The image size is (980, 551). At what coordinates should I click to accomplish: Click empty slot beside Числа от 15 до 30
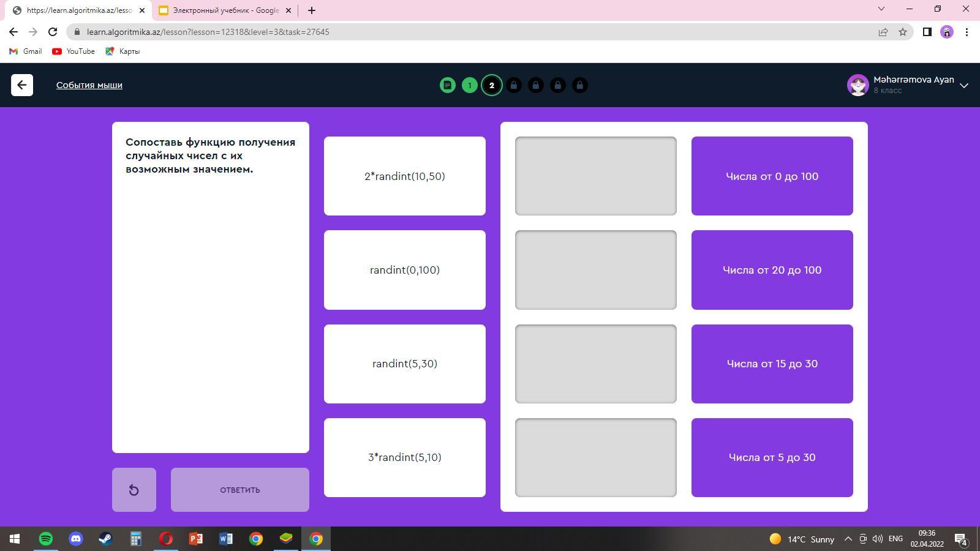coord(596,364)
